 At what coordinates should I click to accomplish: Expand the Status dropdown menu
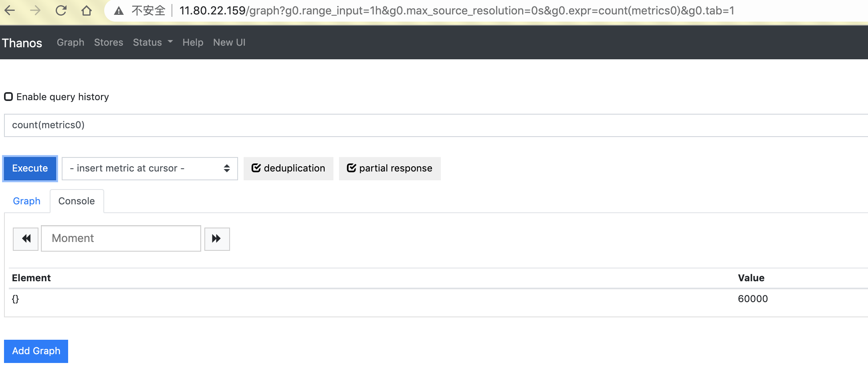coord(153,42)
